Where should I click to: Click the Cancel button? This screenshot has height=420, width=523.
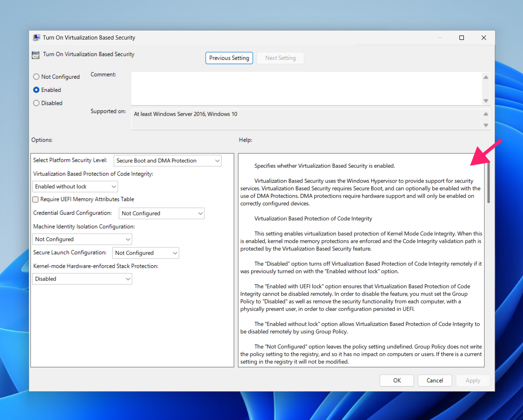click(x=435, y=380)
